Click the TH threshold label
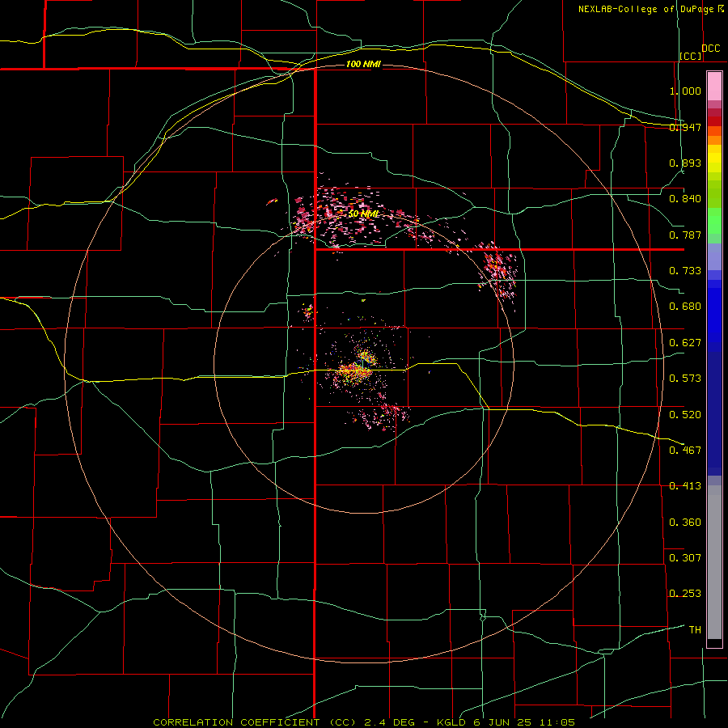Viewport: 728px width, 728px height. pyautogui.click(x=695, y=630)
